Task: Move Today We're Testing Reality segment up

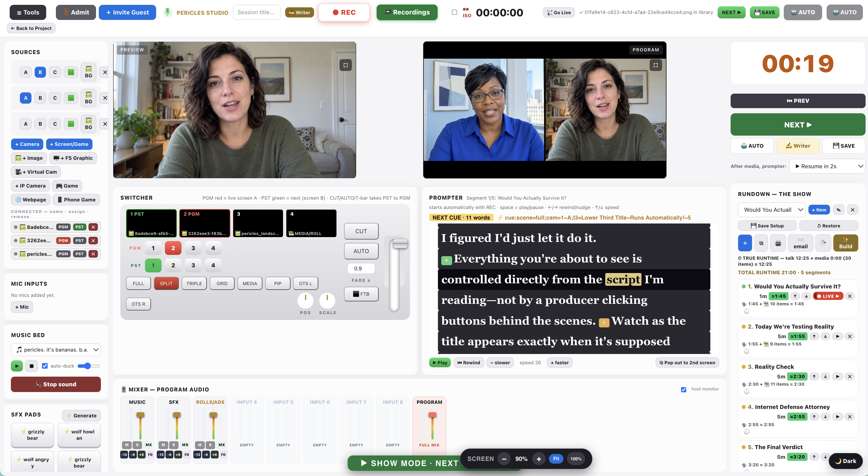Action: (814, 336)
